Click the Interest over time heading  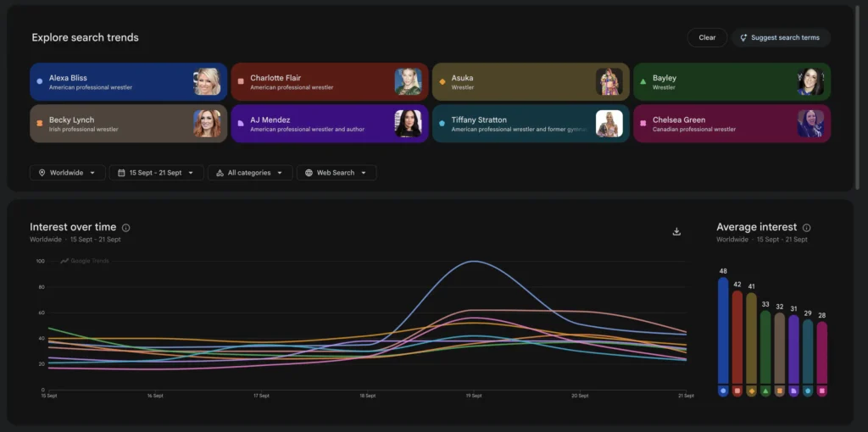[x=73, y=227]
